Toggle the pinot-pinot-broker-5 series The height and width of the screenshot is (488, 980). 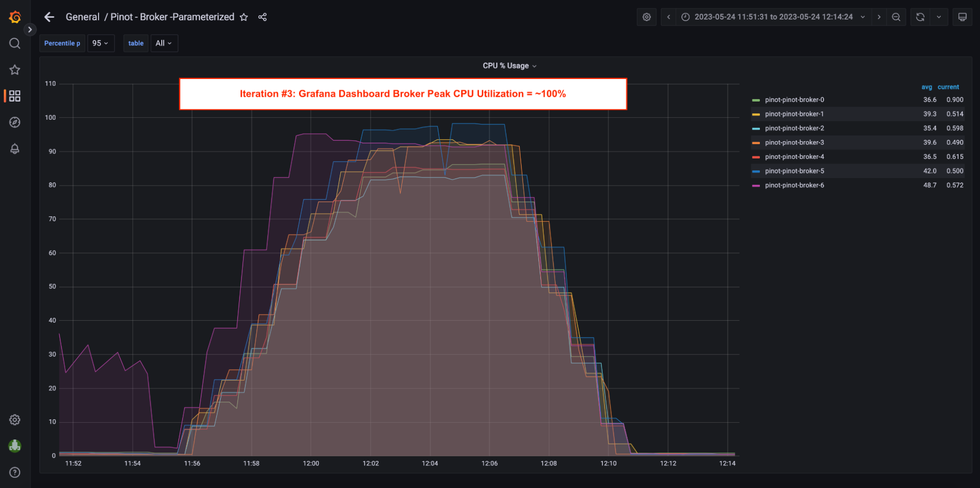click(x=794, y=171)
